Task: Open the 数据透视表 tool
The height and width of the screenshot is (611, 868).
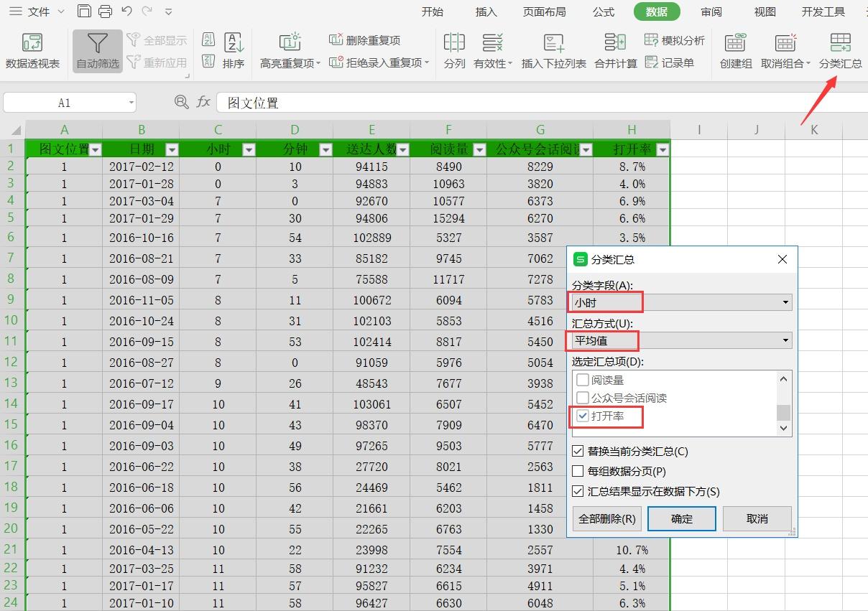Action: [32, 51]
